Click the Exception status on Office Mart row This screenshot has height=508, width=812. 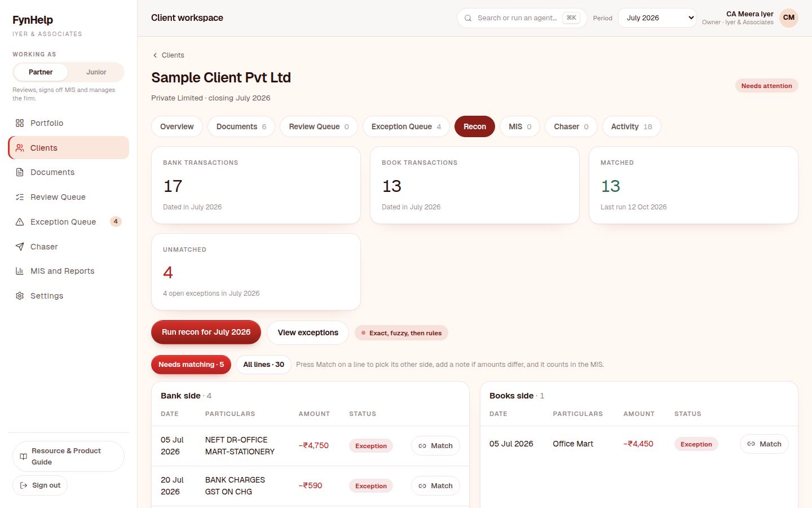[696, 444]
